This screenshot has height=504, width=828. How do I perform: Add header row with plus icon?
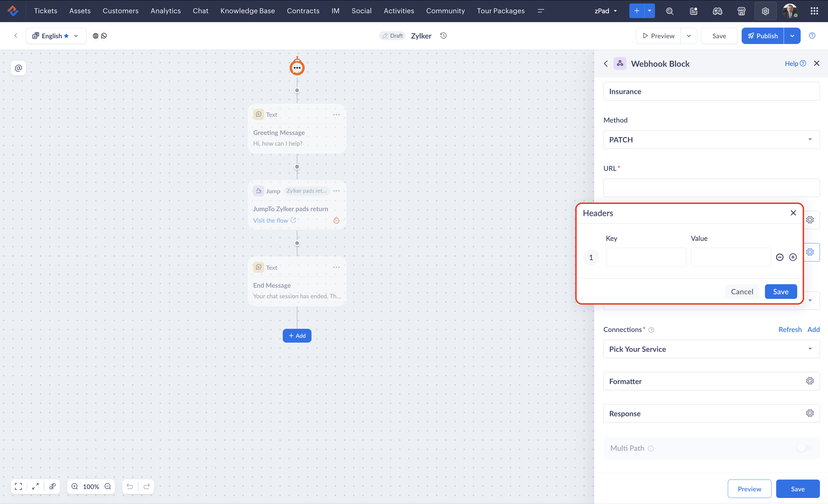793,257
